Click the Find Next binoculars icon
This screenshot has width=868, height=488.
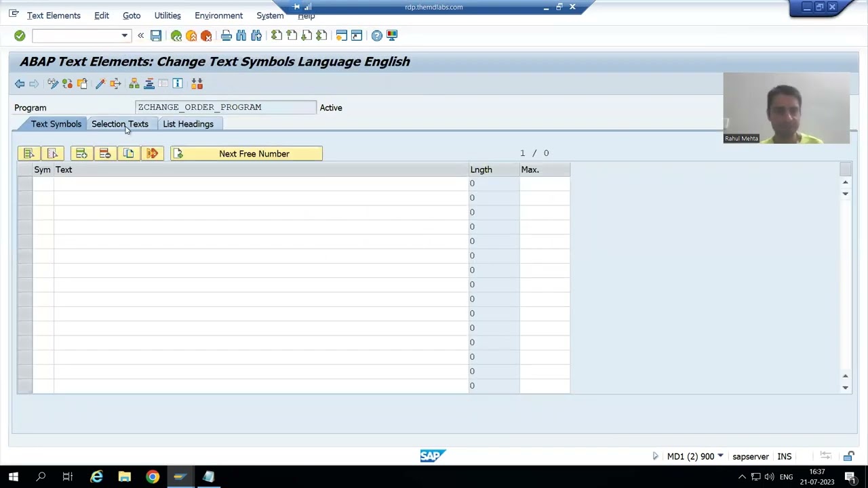tap(256, 35)
